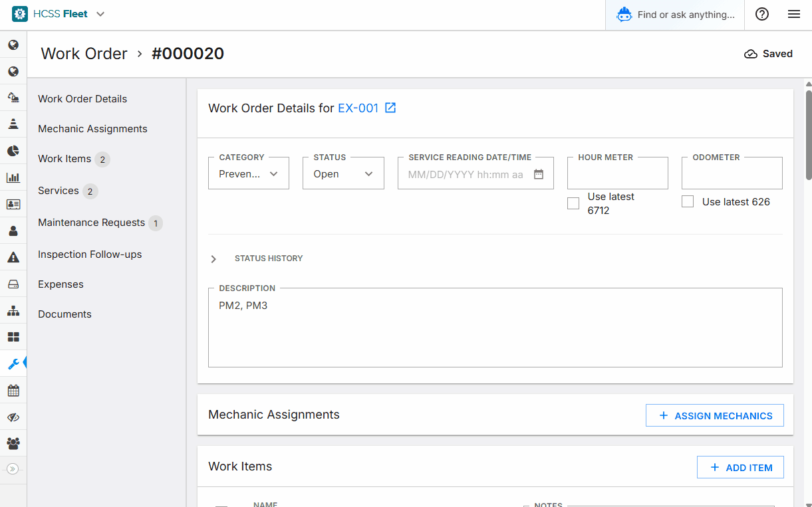Open the Category dropdown showing Preventive
Screen dimensions: 812x507
248,173
